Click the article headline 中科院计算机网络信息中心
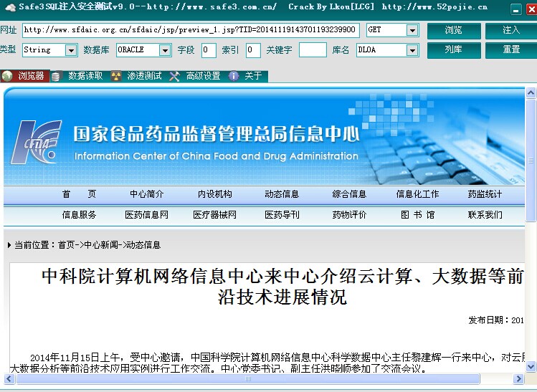The image size is (537, 392). tap(282, 286)
